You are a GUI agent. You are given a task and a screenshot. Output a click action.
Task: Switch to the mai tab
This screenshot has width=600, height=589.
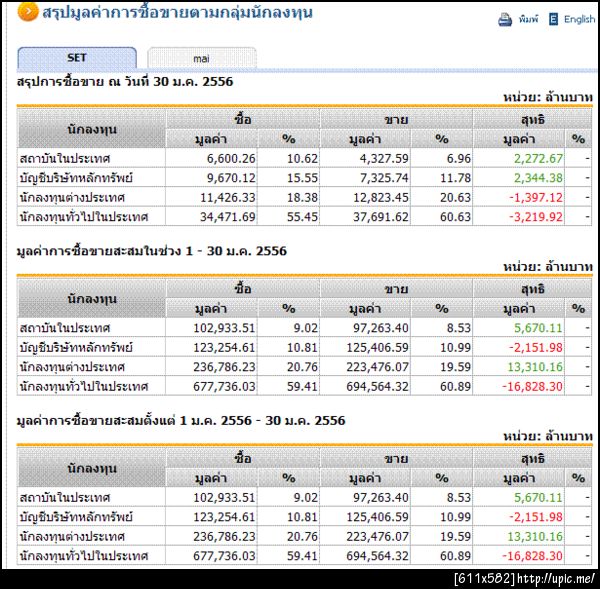click(202, 59)
